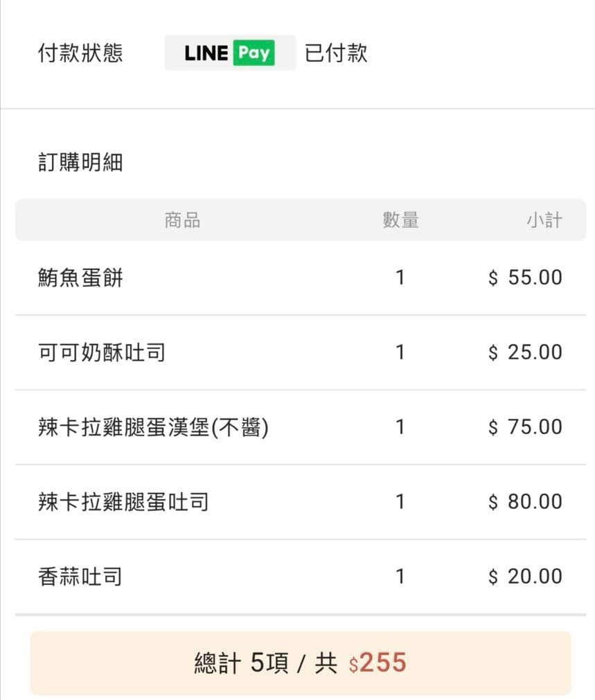The height and width of the screenshot is (700, 595).
Task: Click the 商品 column header
Action: pyautogui.click(x=182, y=220)
